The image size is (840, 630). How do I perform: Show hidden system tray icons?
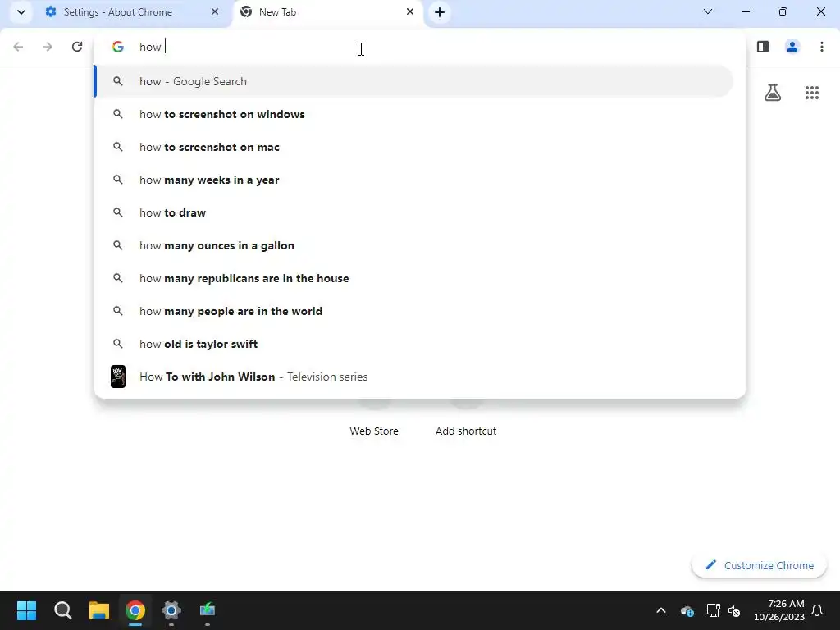[x=661, y=610]
